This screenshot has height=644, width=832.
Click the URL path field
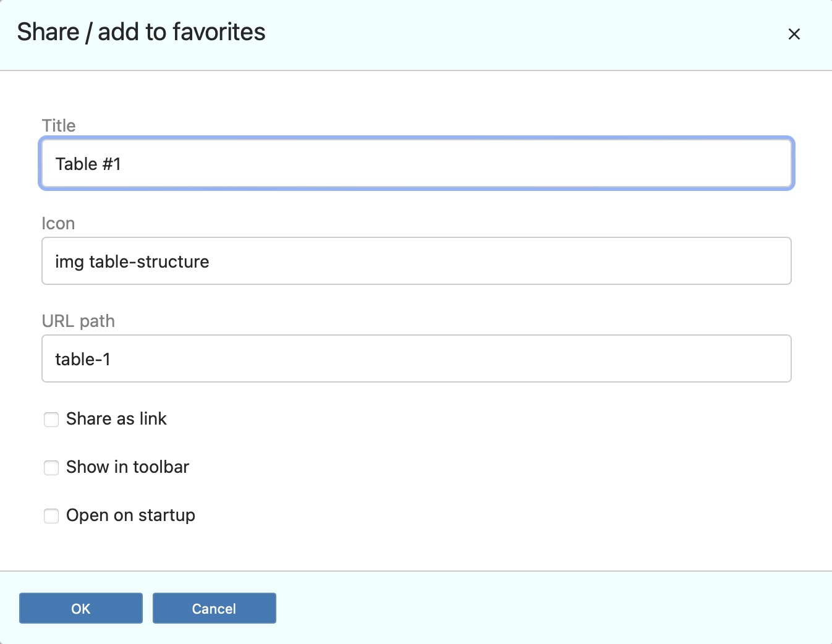(417, 358)
